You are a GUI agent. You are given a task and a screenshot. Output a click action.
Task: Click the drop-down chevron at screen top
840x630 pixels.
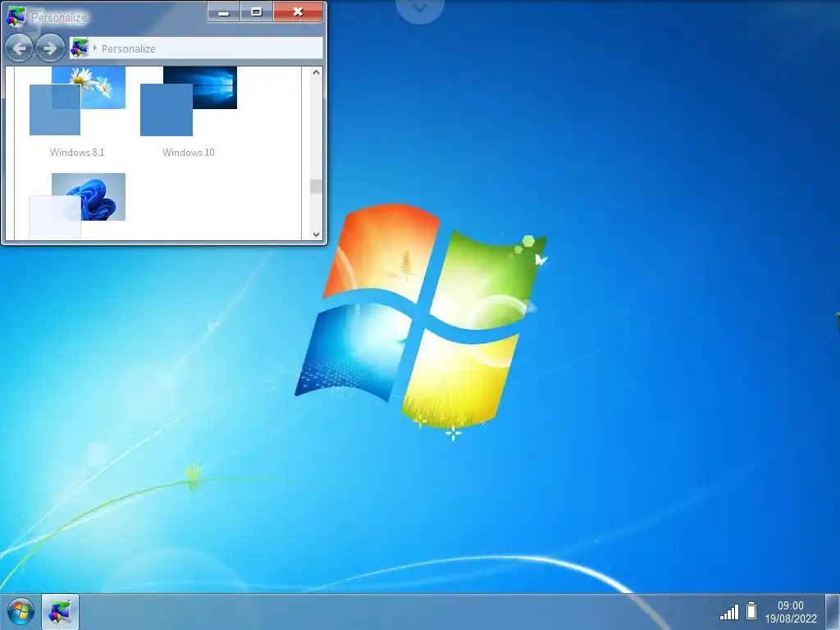tap(420, 8)
